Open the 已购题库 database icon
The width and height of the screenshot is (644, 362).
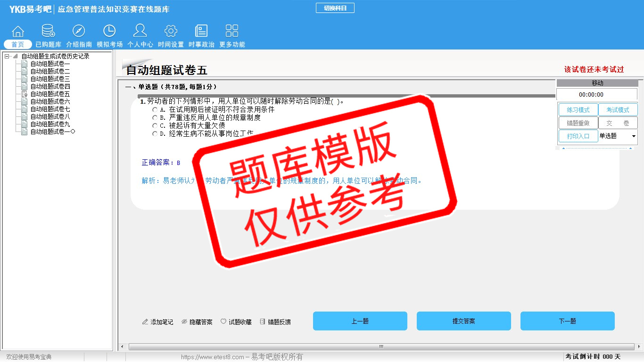click(48, 31)
